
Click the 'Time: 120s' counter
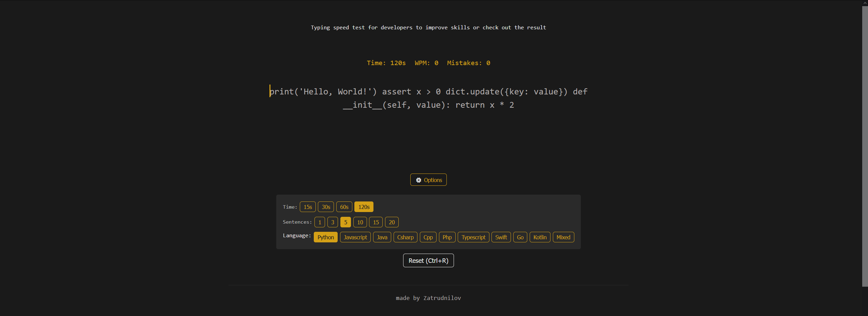click(x=386, y=63)
